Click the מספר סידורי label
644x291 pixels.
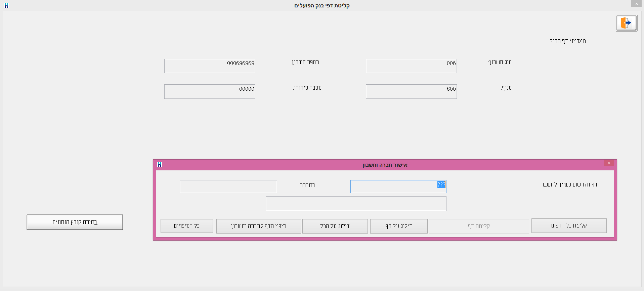[x=307, y=88]
